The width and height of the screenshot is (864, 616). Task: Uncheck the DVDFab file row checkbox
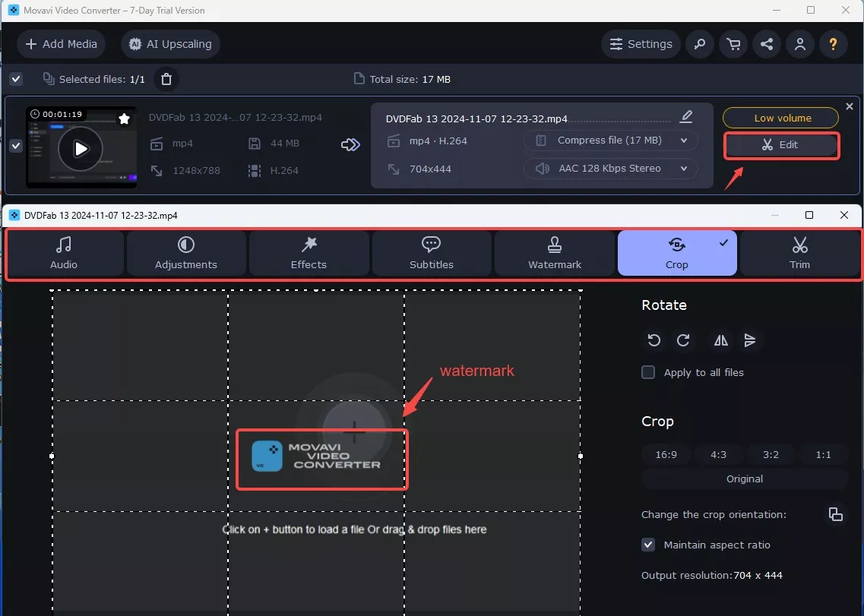tap(16, 146)
